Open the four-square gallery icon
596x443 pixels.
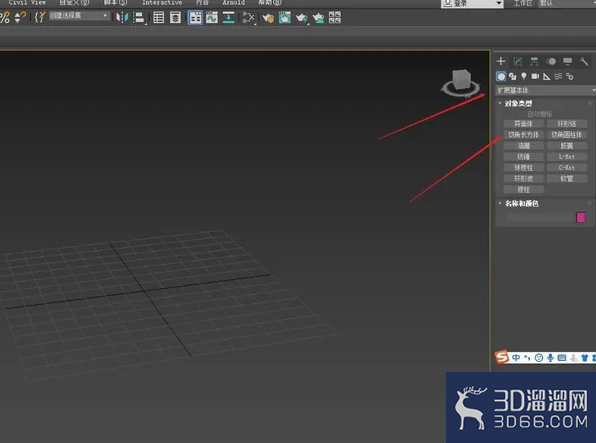coord(335,17)
